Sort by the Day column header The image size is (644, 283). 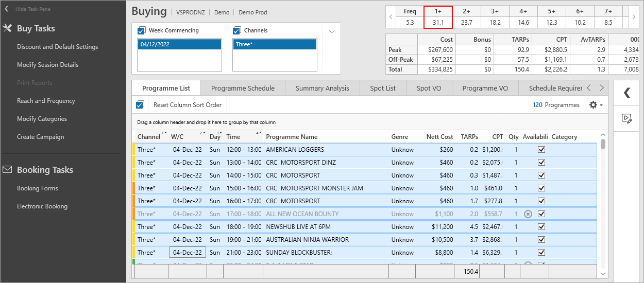(x=215, y=137)
